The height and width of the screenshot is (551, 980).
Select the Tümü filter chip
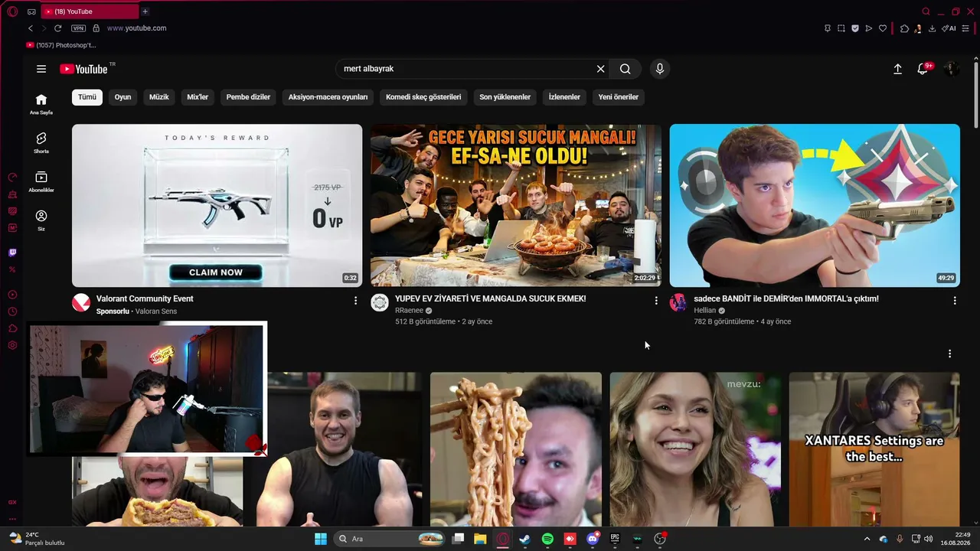(87, 97)
